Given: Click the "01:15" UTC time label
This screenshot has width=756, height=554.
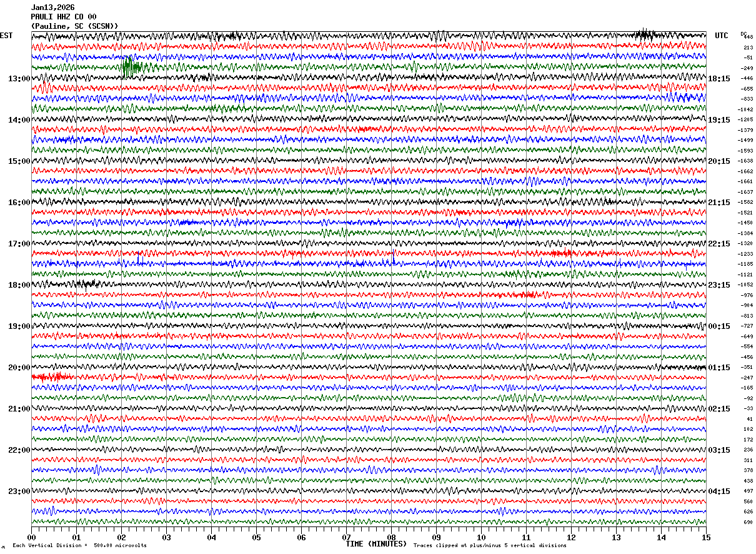Looking at the screenshot, I should click(719, 368).
